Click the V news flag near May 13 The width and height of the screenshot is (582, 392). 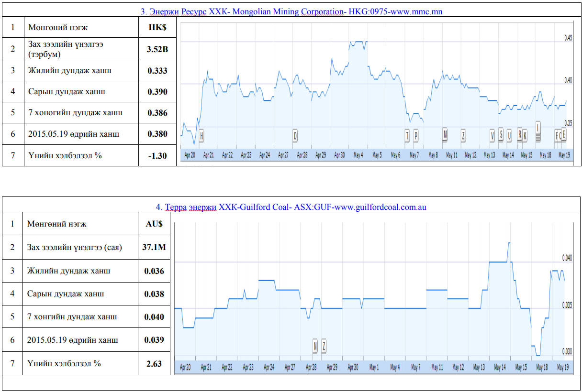(492, 136)
